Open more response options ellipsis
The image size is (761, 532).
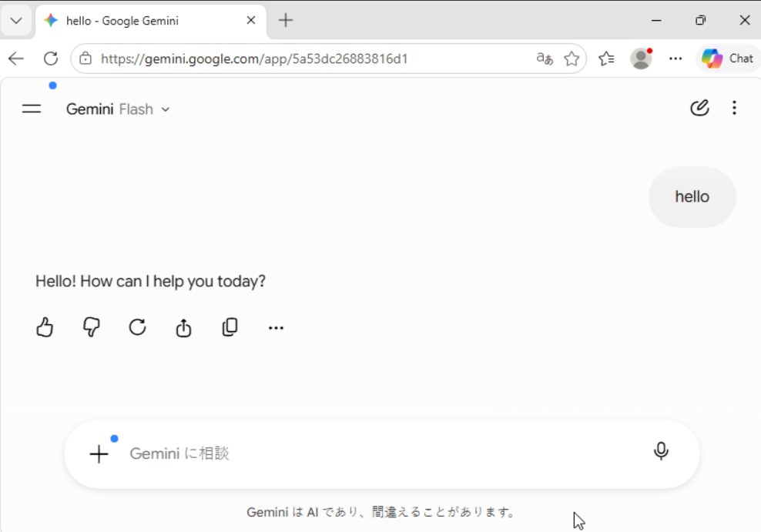(276, 328)
